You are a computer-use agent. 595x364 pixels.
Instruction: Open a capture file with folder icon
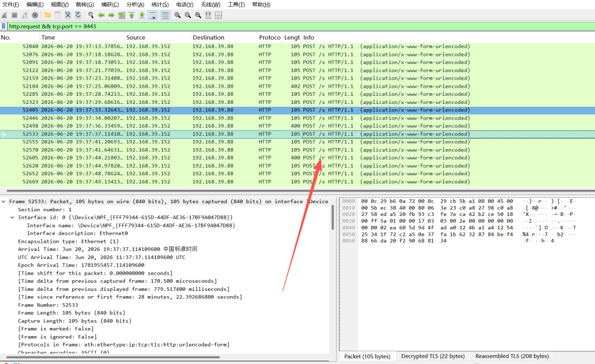pyautogui.click(x=48, y=15)
